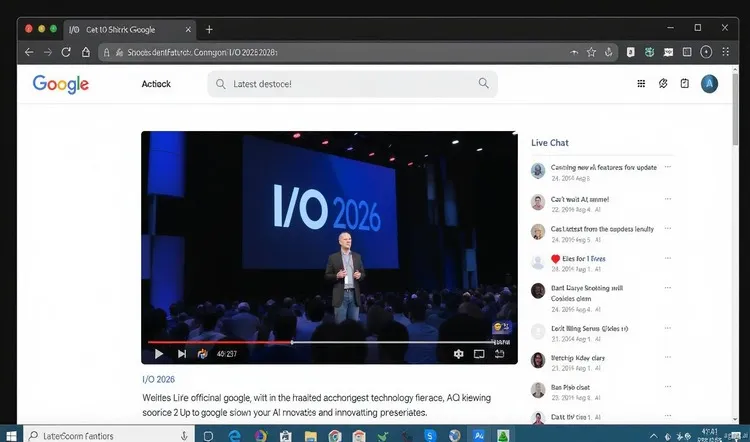Close the I/O browser tab
This screenshot has height=442, width=750.
click(x=188, y=30)
